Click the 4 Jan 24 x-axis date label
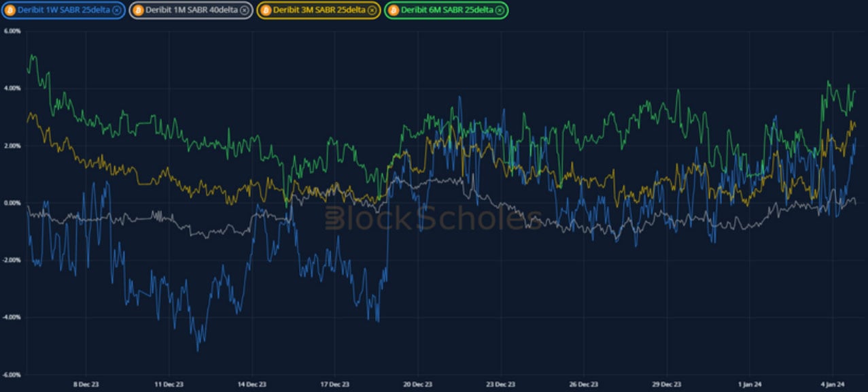The image size is (868, 392). 832,384
